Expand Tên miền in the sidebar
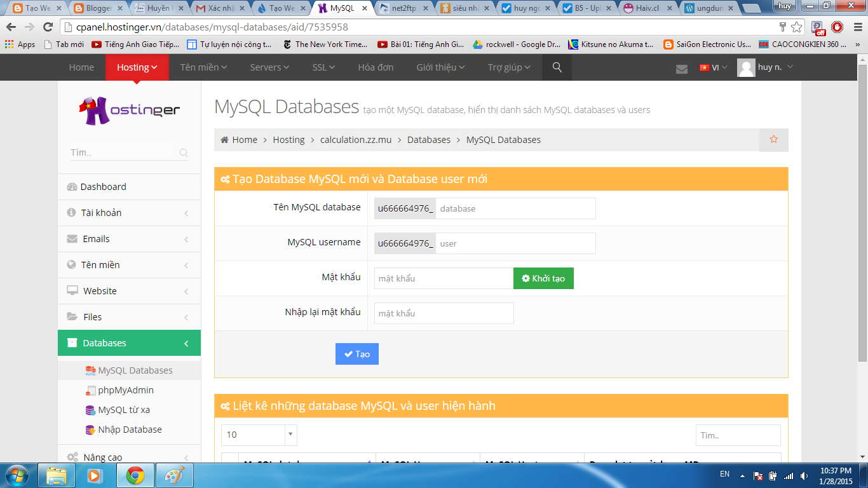This screenshot has height=488, width=868. tap(129, 265)
